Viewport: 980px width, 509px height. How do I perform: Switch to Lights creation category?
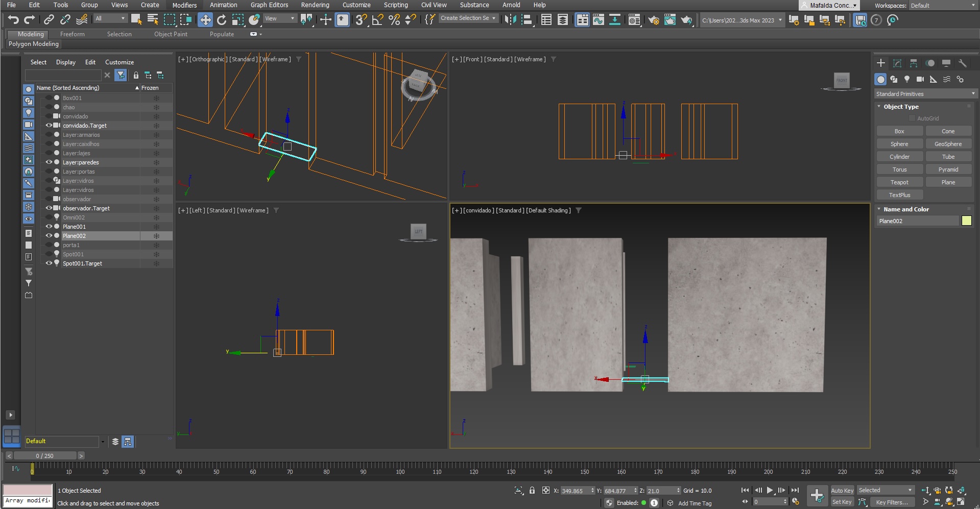pyautogui.click(x=907, y=79)
